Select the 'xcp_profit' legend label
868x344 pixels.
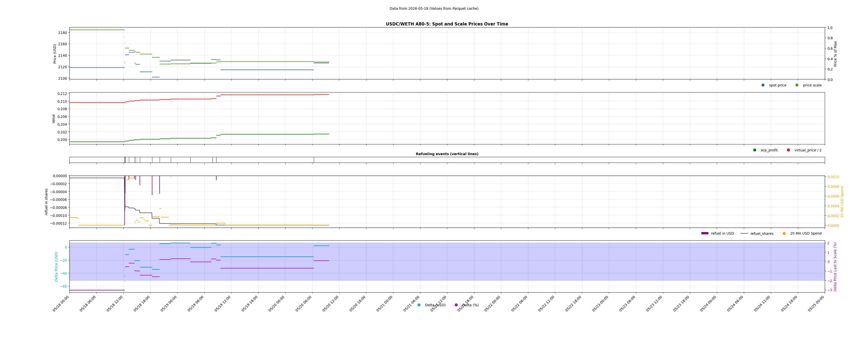tap(769, 150)
